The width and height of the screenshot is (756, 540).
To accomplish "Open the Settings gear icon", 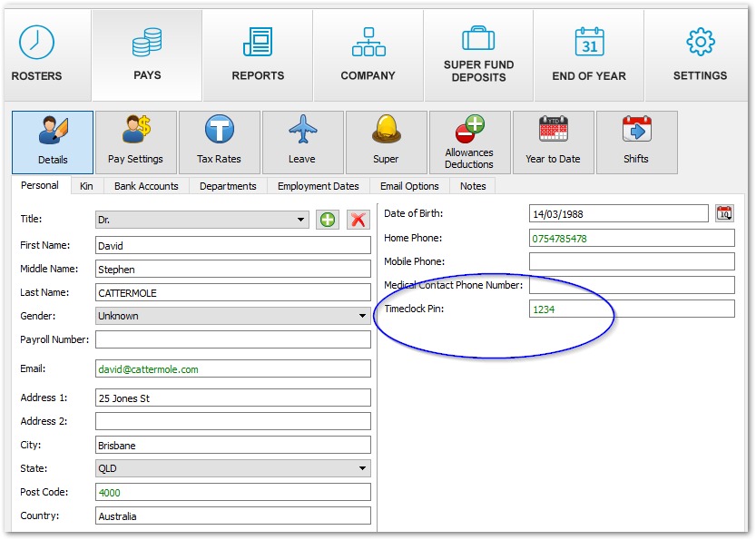I will (x=700, y=42).
